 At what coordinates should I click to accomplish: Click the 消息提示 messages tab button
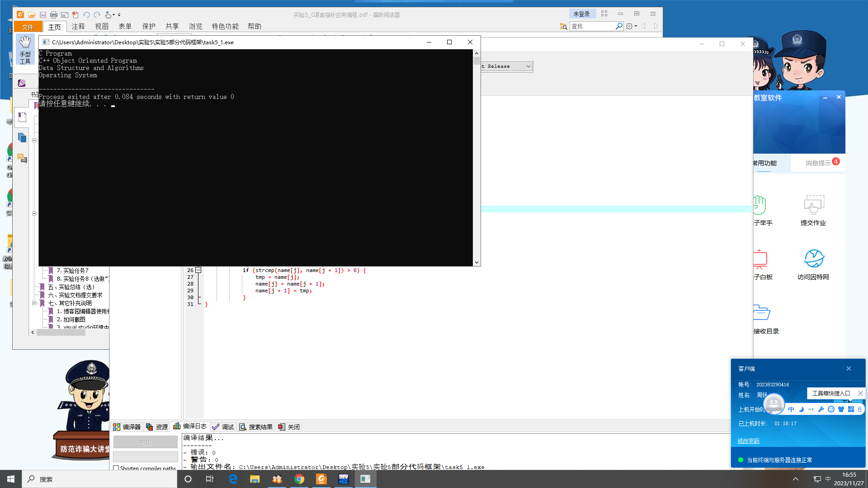818,163
